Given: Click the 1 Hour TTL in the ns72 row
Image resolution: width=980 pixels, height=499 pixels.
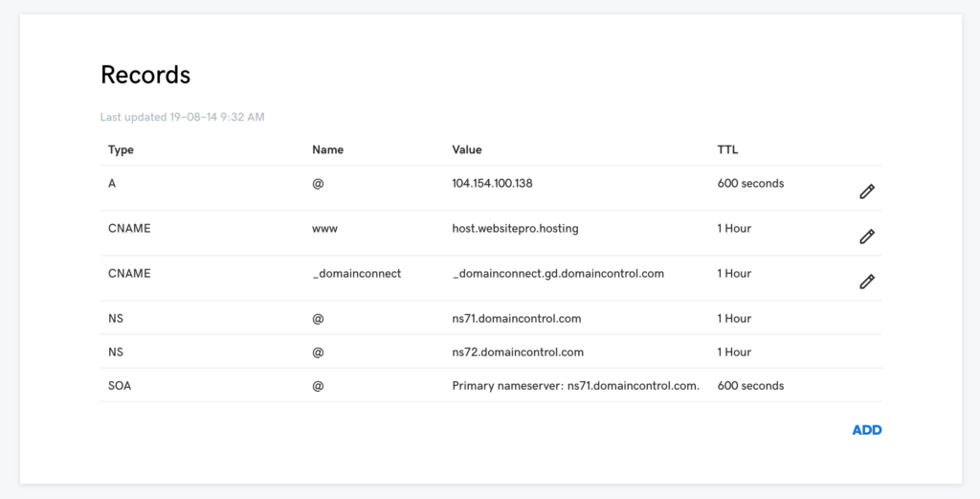Looking at the screenshot, I should [x=734, y=352].
